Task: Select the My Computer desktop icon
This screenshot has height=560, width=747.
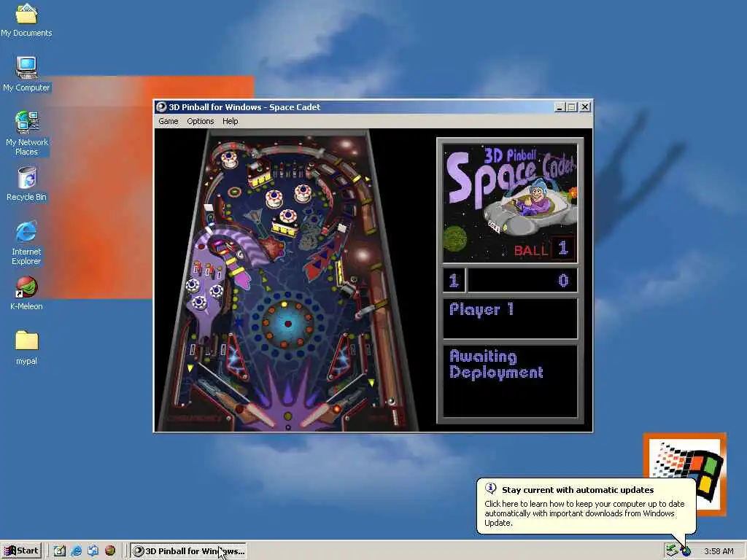Action: [26, 74]
